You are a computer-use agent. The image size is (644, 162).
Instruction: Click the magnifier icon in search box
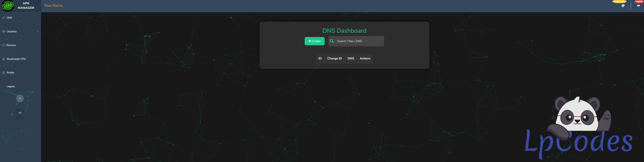pyautogui.click(x=332, y=41)
